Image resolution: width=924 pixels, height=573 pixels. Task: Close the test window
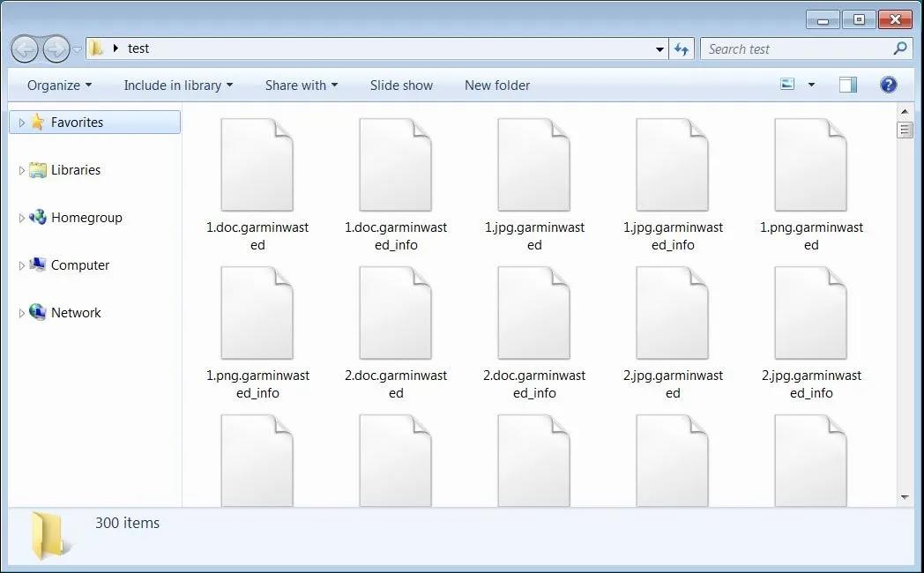pos(895,19)
